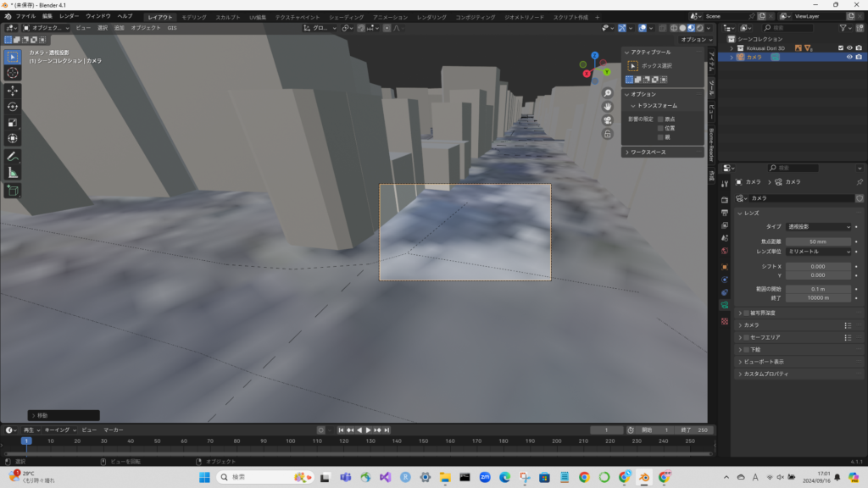Hide Kokusai Dori 3D with eye icon
The height and width of the screenshot is (488, 868).
pyautogui.click(x=849, y=47)
